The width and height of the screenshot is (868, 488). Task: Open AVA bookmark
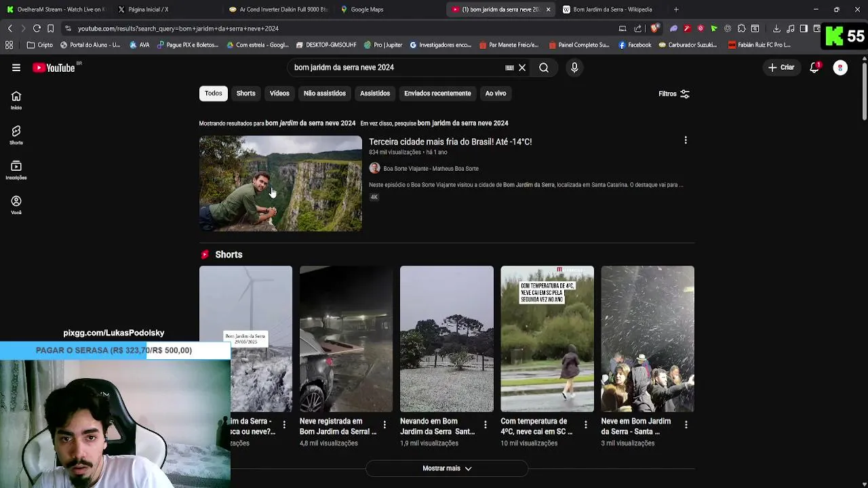140,45
